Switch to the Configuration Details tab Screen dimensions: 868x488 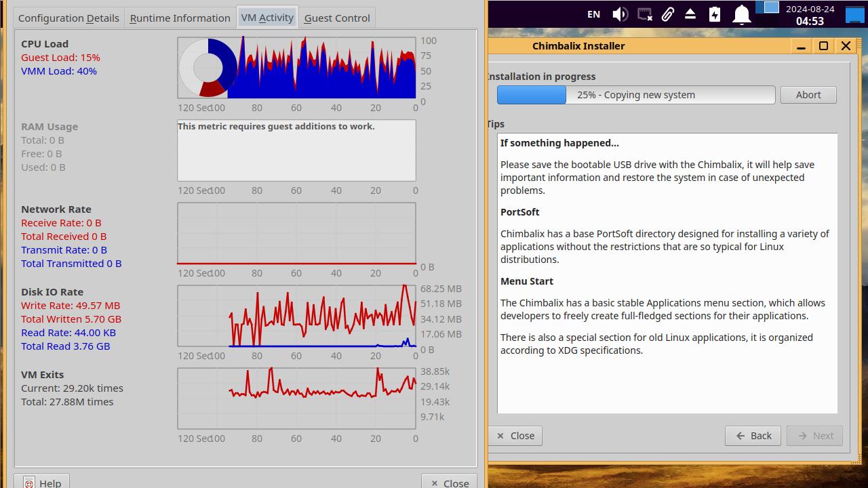coord(68,18)
